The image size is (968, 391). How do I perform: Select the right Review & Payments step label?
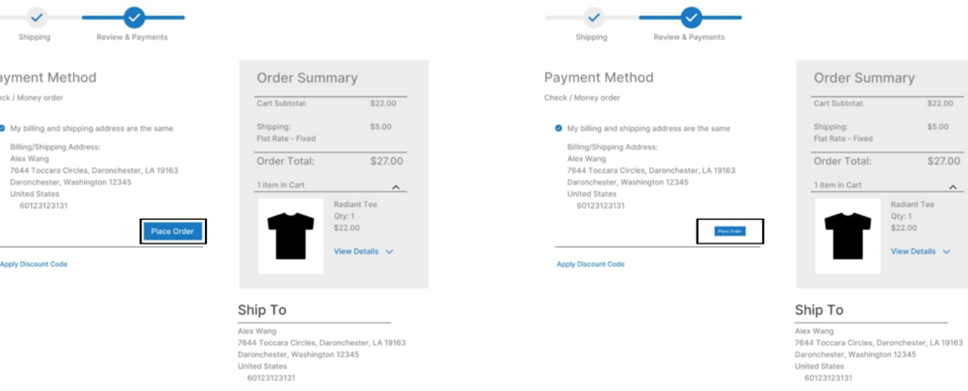tap(689, 37)
